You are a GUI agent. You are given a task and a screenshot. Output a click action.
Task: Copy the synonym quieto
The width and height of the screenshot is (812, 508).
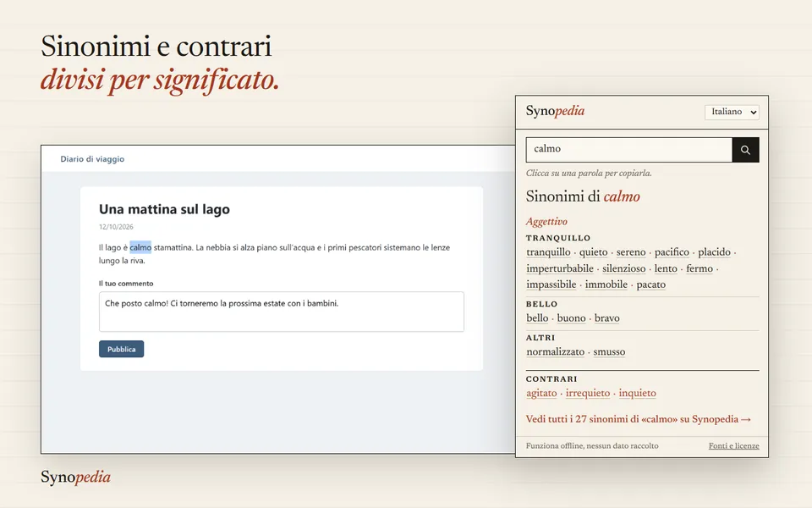pos(594,252)
